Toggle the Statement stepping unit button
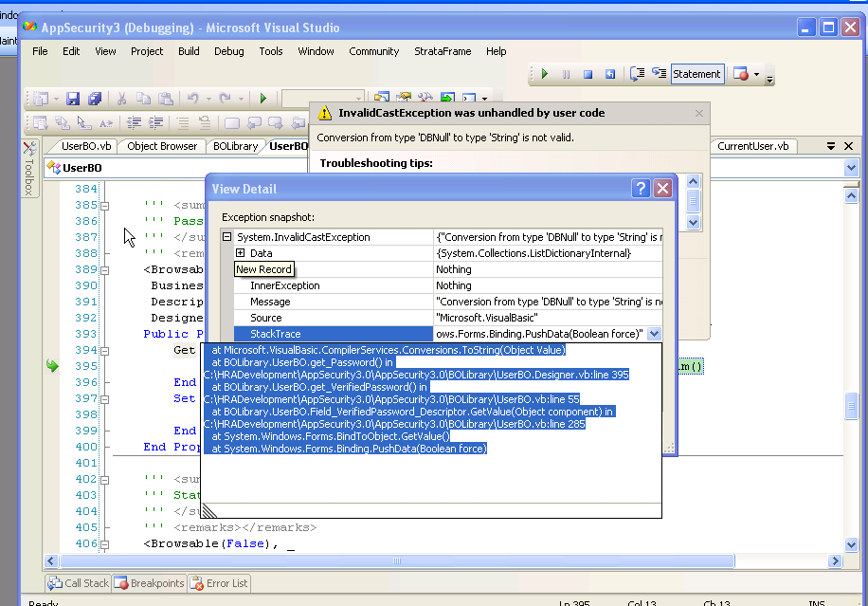 [696, 74]
